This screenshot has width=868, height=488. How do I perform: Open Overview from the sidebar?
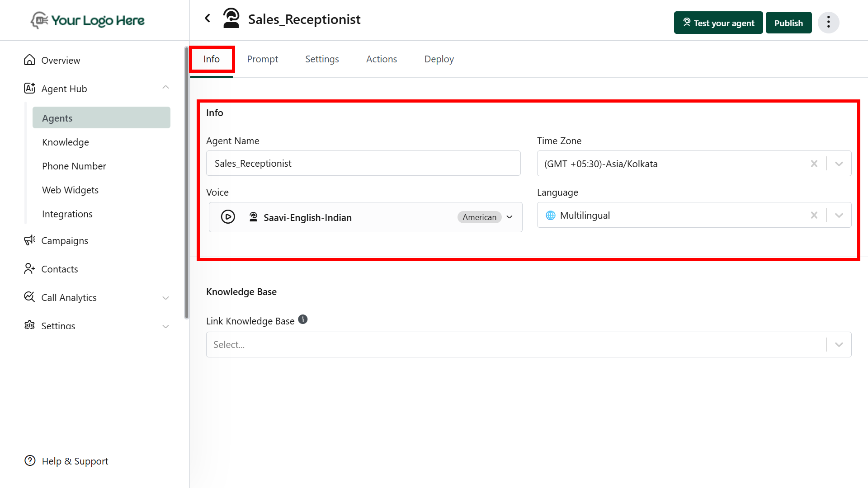(x=61, y=60)
